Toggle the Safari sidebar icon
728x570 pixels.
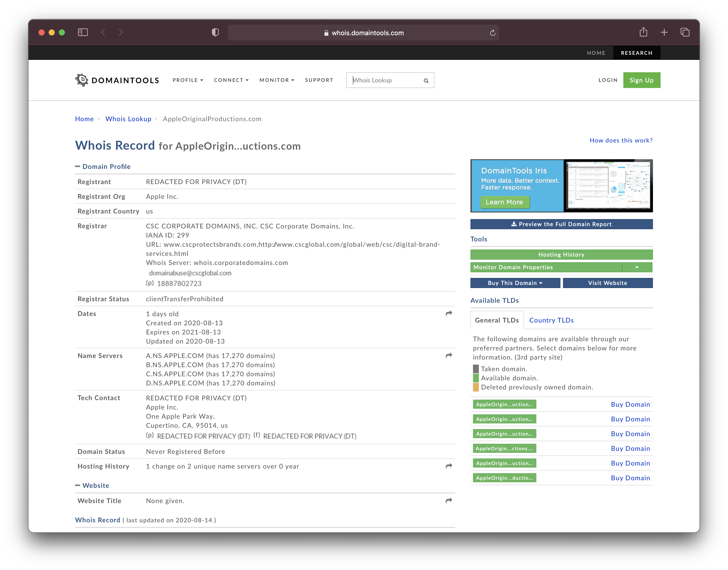pyautogui.click(x=83, y=32)
